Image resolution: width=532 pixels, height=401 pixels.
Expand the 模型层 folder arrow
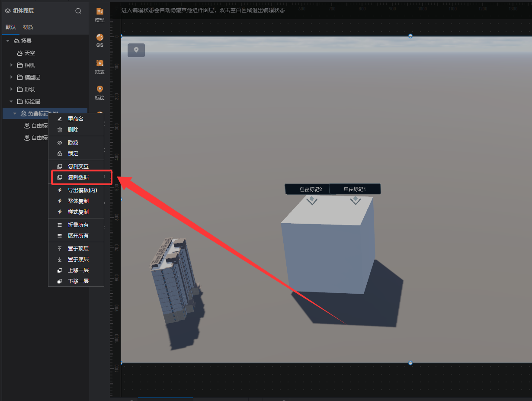(x=11, y=77)
